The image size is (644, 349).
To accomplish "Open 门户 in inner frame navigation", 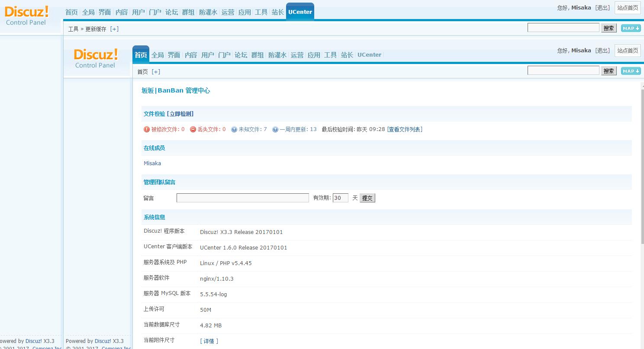I will click(224, 55).
